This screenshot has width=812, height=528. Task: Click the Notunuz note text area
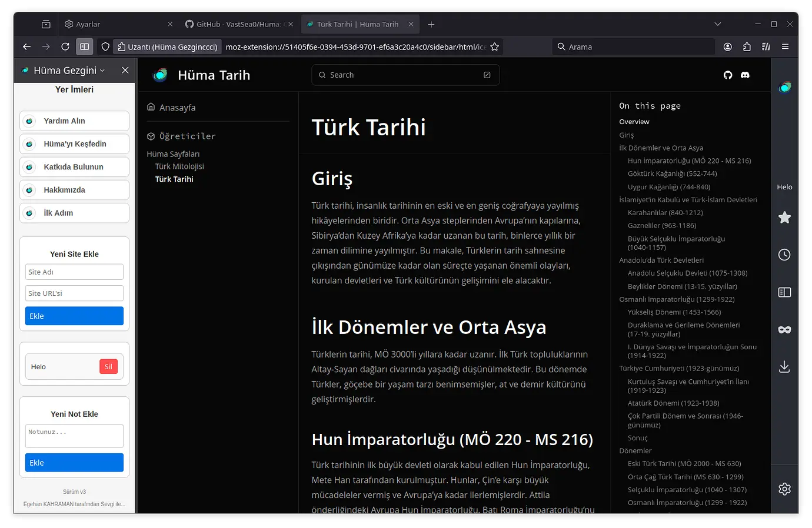74,436
